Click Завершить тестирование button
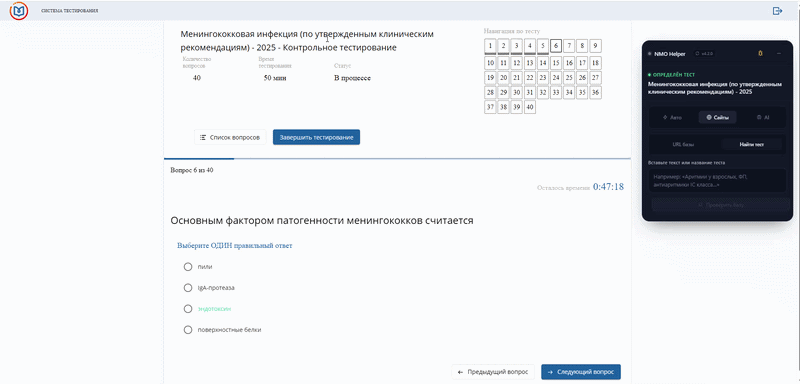The width and height of the screenshot is (800, 384). tap(316, 137)
